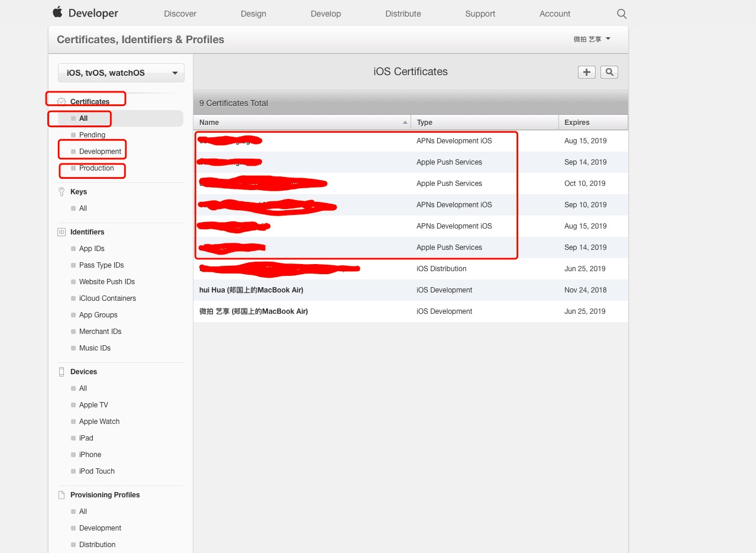
Task: Open certificate search magnifier button
Action: 609,72
